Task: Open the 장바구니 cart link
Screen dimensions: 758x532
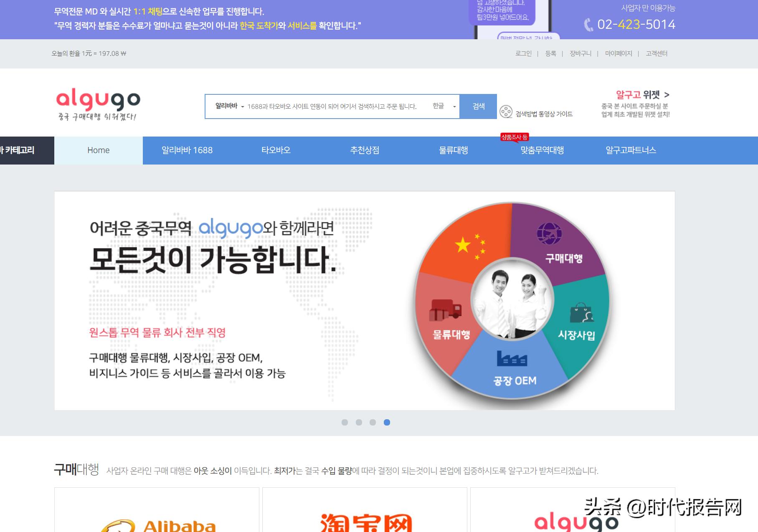Action: coord(581,53)
